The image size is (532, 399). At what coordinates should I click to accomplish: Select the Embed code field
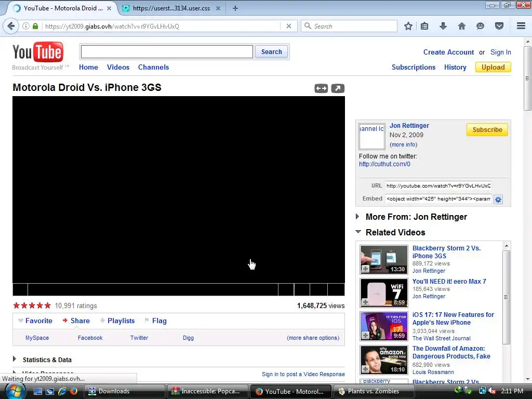click(x=438, y=199)
